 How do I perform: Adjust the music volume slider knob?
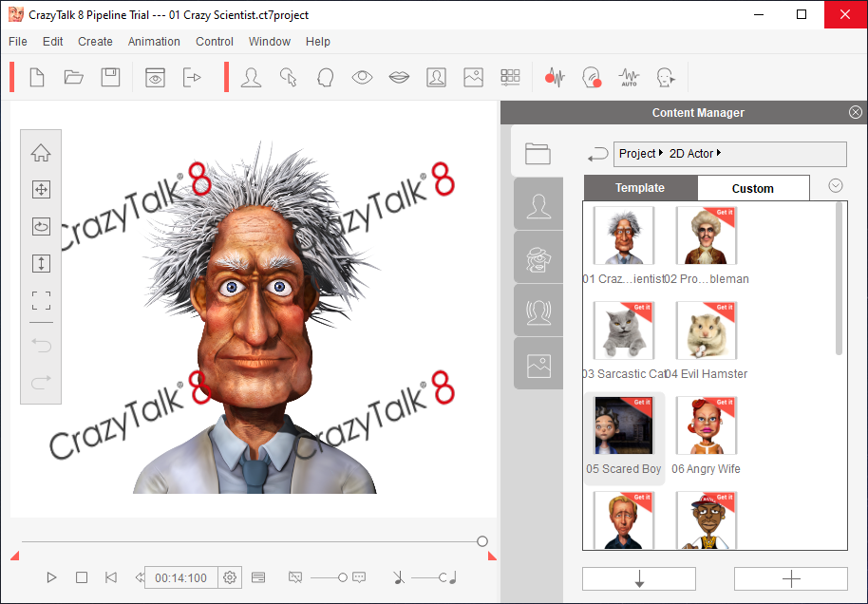tap(443, 577)
